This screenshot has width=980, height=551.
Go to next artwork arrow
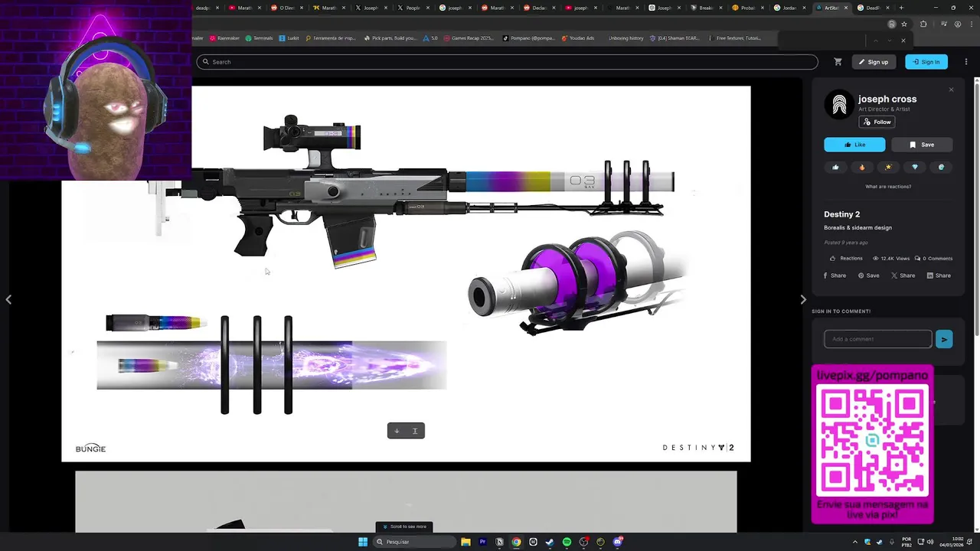pyautogui.click(x=803, y=299)
